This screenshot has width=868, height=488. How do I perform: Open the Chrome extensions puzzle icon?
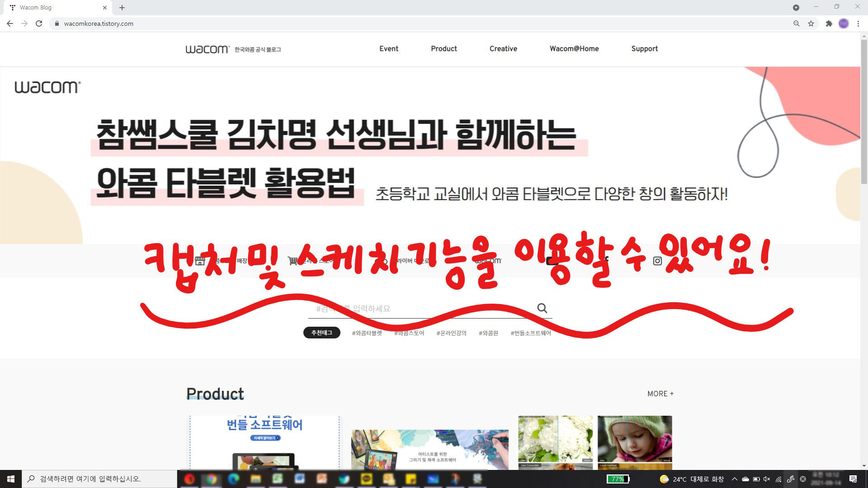point(829,23)
